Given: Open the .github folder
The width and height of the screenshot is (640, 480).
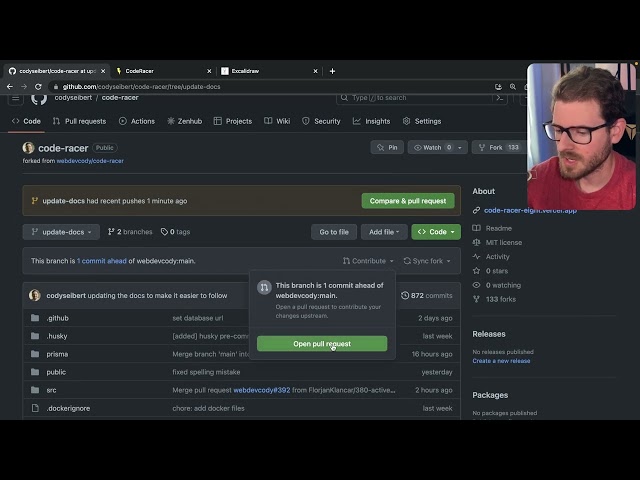Looking at the screenshot, I should 58,318.
